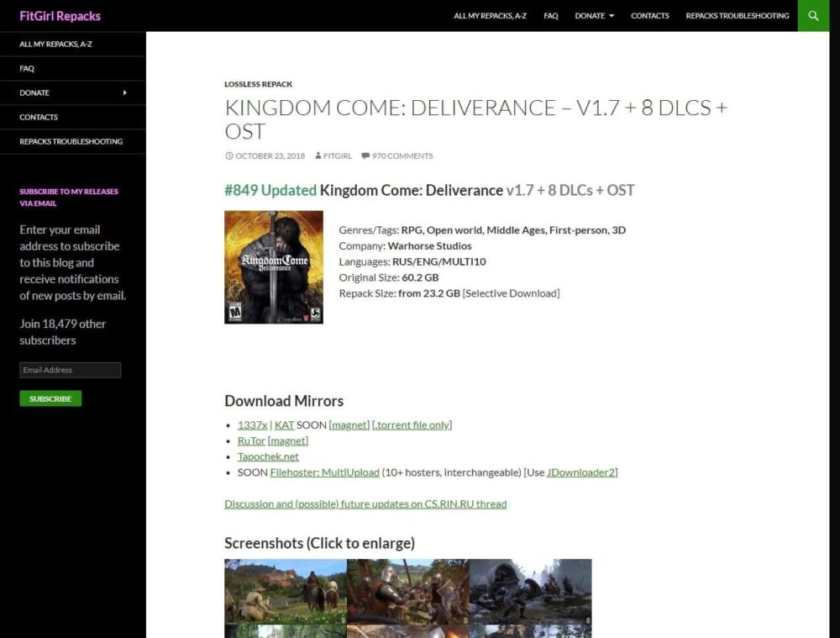840x638 pixels.
Task: Click the '[Selective Download]' text
Action: click(511, 293)
